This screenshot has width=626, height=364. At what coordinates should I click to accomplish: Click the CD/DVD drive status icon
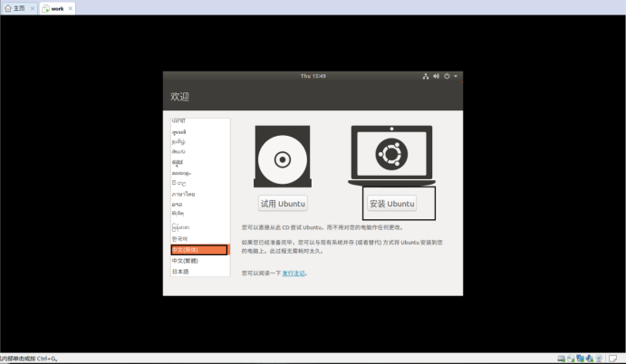(571, 359)
